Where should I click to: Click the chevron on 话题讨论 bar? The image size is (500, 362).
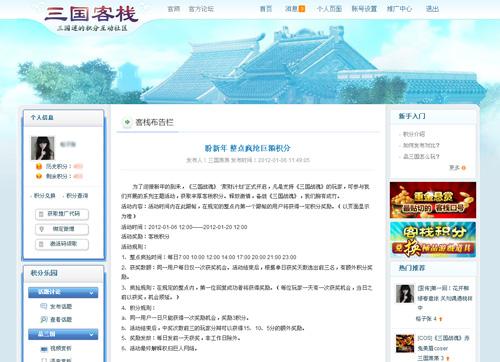coord(92,293)
